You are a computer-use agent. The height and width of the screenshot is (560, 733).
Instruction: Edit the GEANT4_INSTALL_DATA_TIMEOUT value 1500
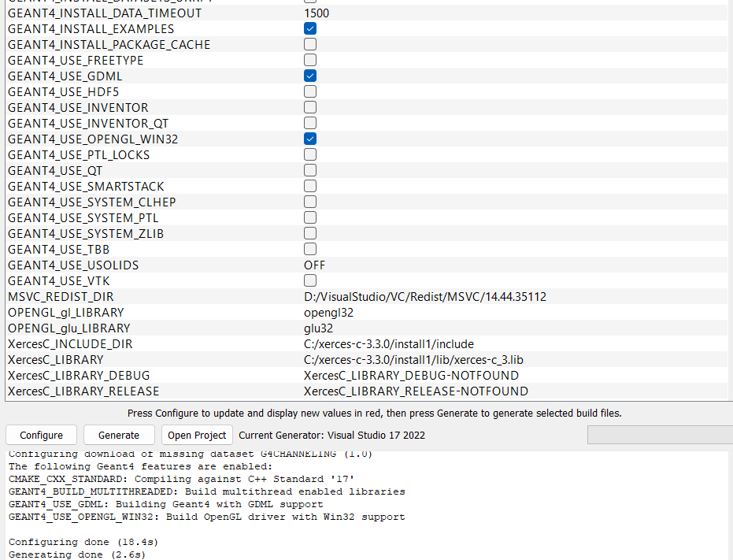[x=317, y=13]
